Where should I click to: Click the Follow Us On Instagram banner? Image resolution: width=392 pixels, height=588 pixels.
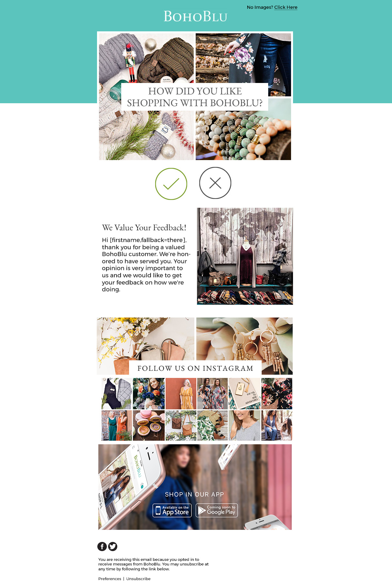(x=195, y=368)
